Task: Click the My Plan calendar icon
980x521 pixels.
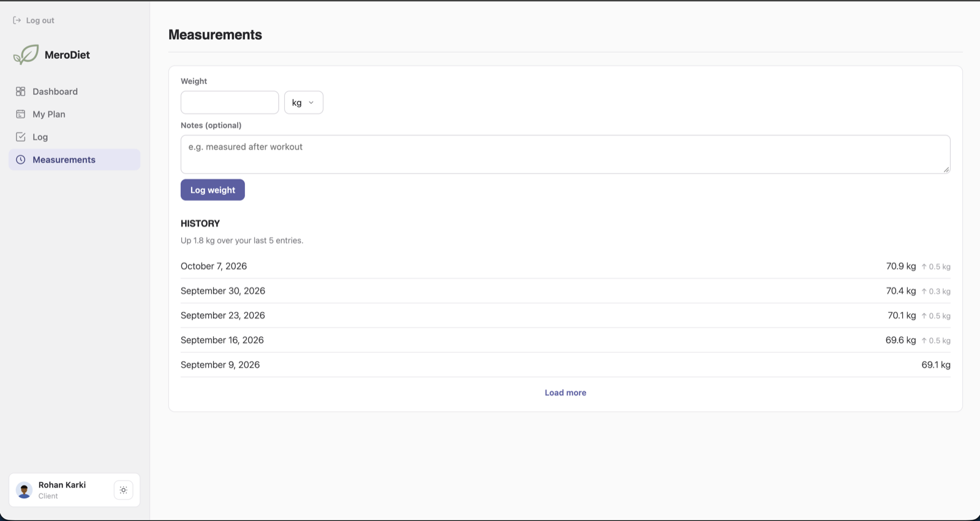Action: tap(21, 114)
